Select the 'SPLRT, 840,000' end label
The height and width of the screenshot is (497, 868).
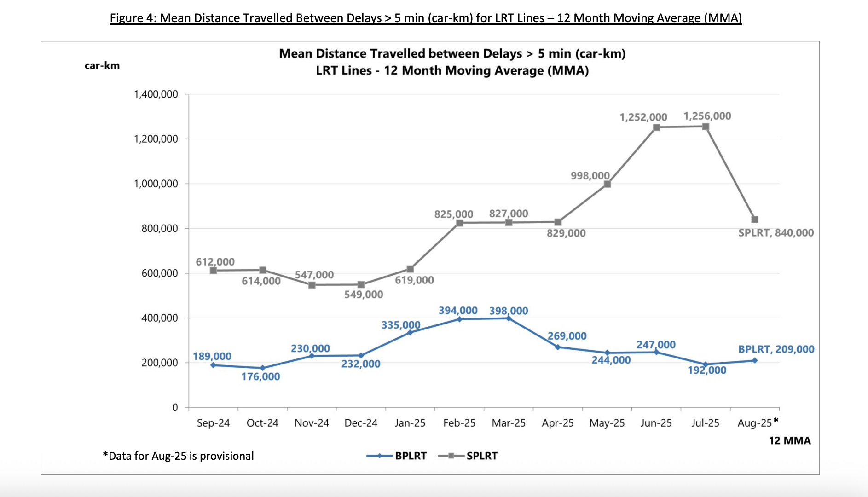[776, 233]
